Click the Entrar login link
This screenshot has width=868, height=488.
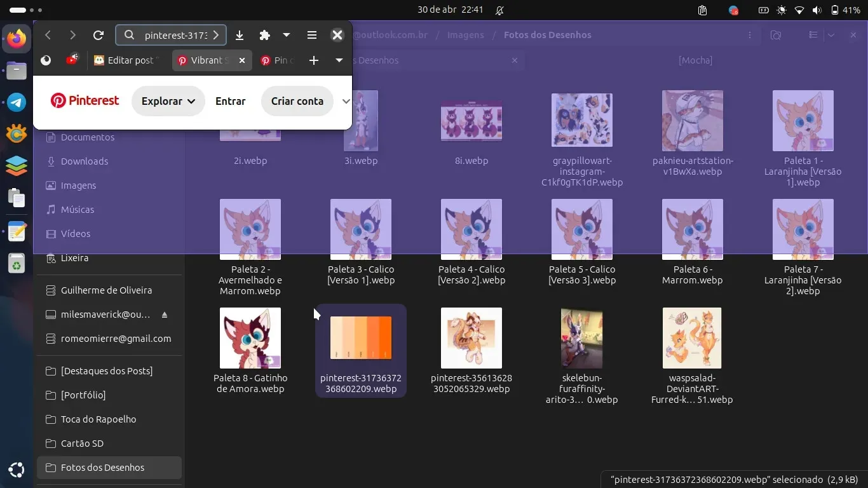230,101
